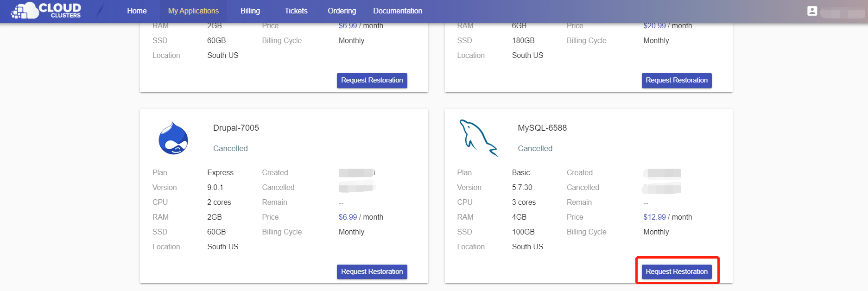Open the Tickets menu
The width and height of the screenshot is (868, 291).
coord(296,11)
